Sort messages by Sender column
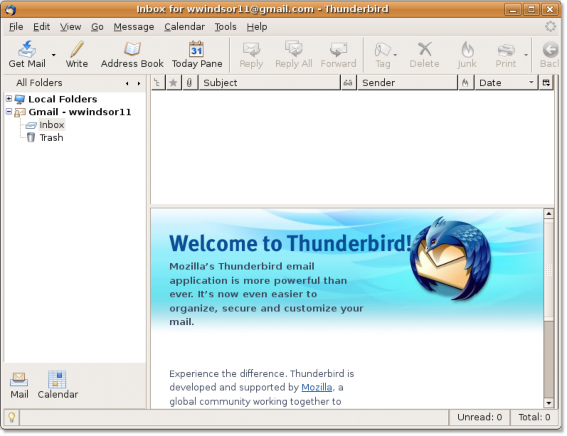 click(407, 83)
